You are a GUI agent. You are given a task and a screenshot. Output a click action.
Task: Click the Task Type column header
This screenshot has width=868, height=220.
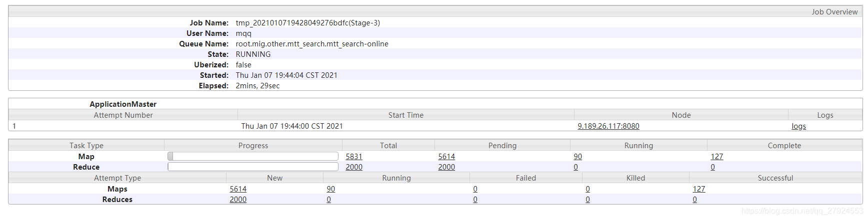(x=86, y=146)
